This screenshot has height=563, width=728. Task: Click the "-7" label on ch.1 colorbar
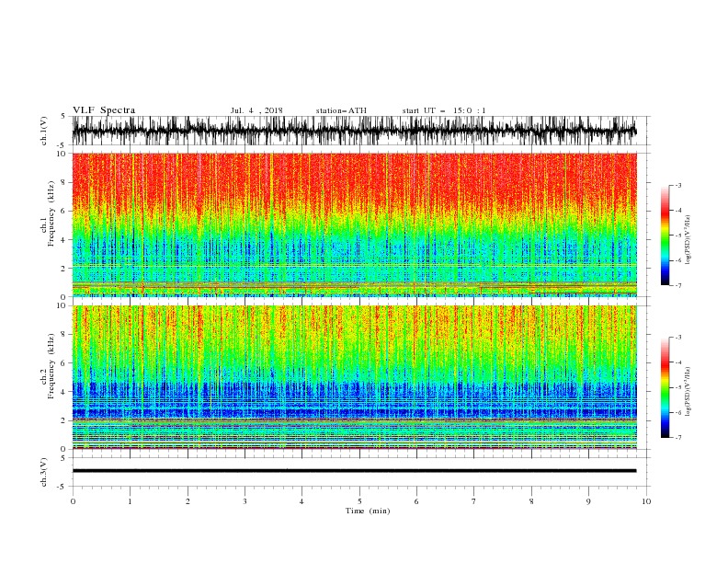click(677, 286)
